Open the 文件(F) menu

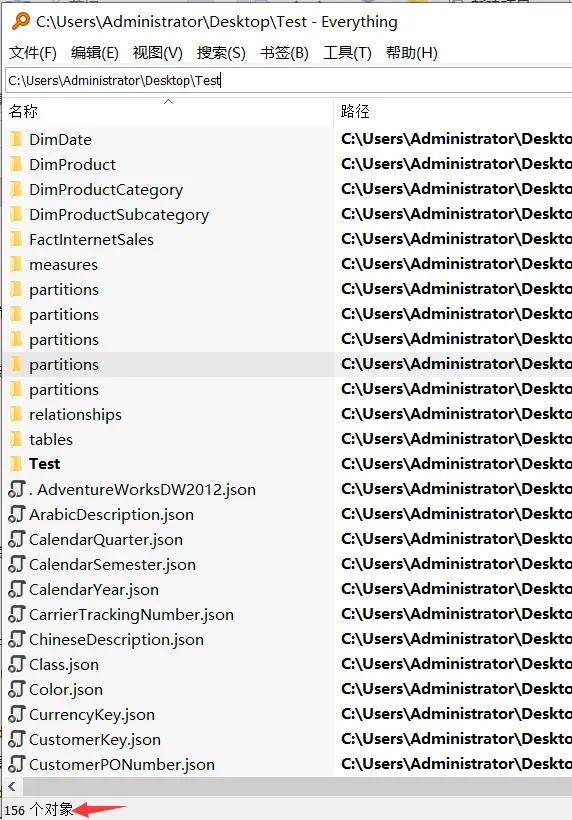[x=32, y=53]
